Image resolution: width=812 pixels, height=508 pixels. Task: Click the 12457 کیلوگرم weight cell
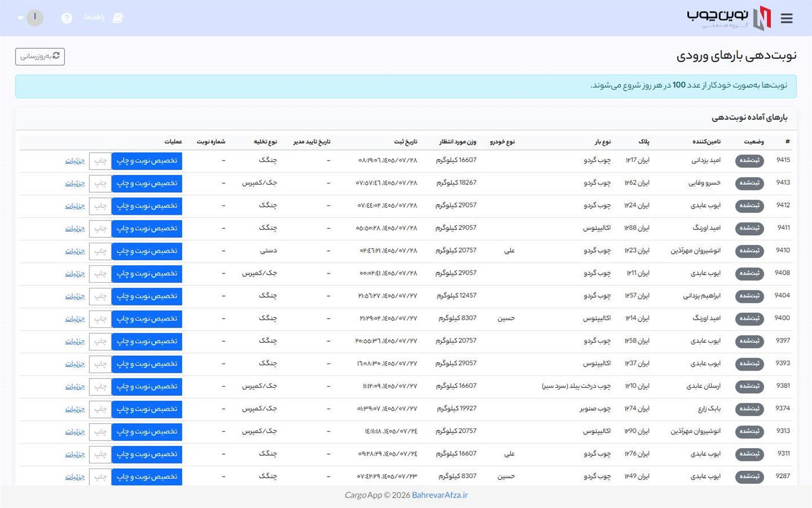pyautogui.click(x=456, y=296)
